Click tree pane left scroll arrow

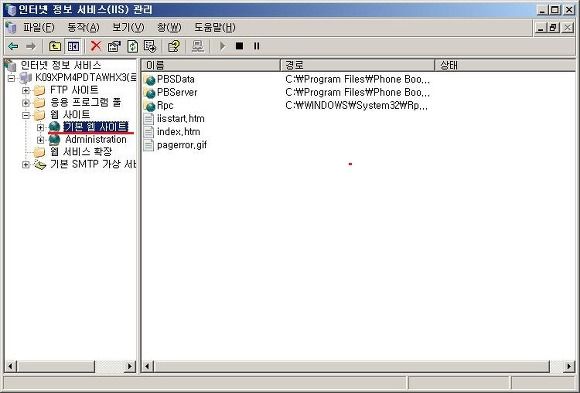(10, 366)
